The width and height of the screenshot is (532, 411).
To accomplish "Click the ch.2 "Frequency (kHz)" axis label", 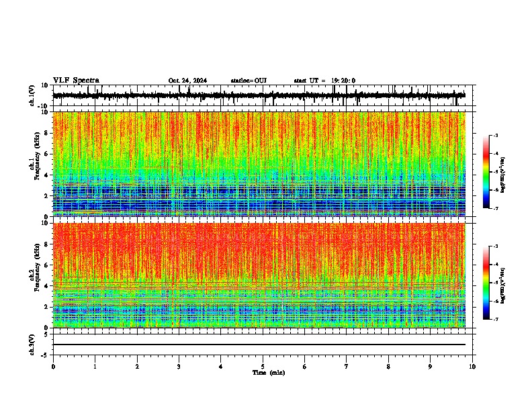I will click(x=38, y=267).
